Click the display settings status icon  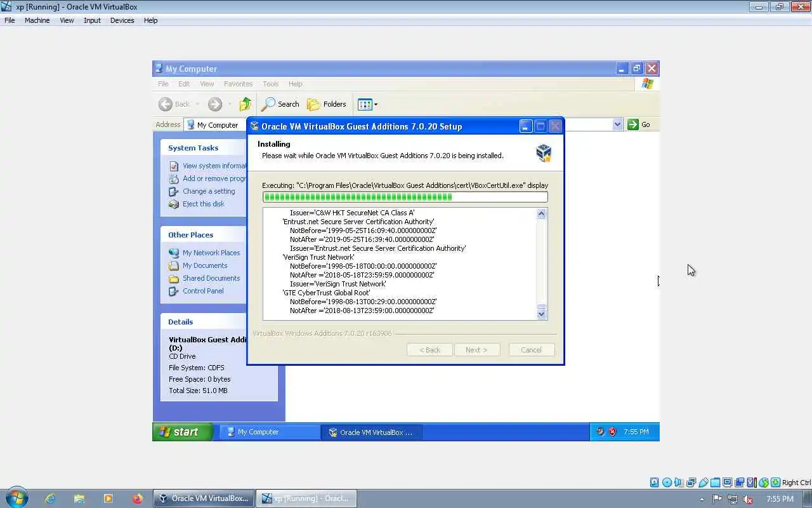(727, 483)
